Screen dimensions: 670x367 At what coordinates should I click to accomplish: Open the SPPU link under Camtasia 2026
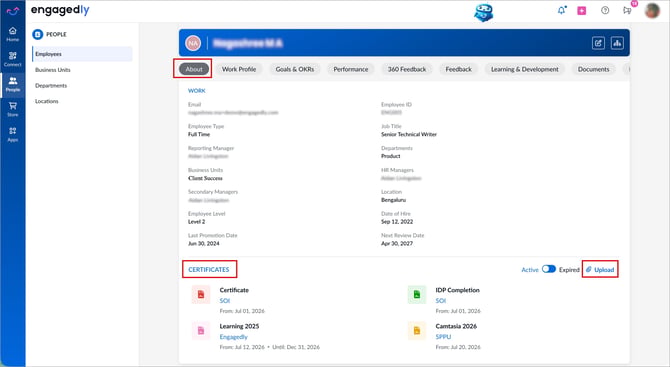tap(443, 337)
